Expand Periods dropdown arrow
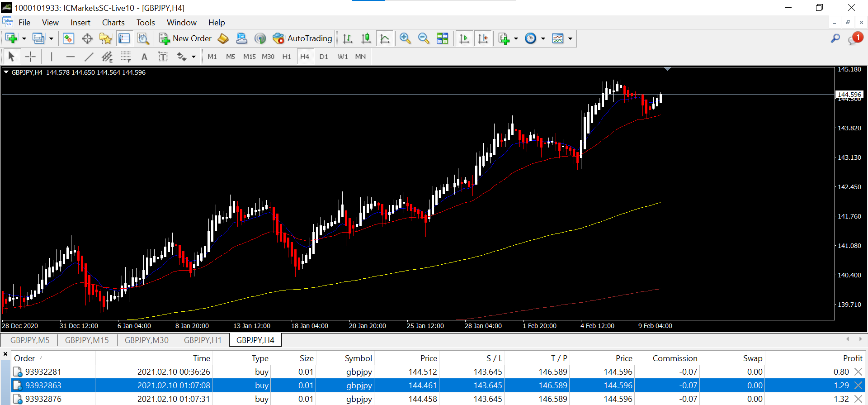868x405 pixels. click(543, 38)
